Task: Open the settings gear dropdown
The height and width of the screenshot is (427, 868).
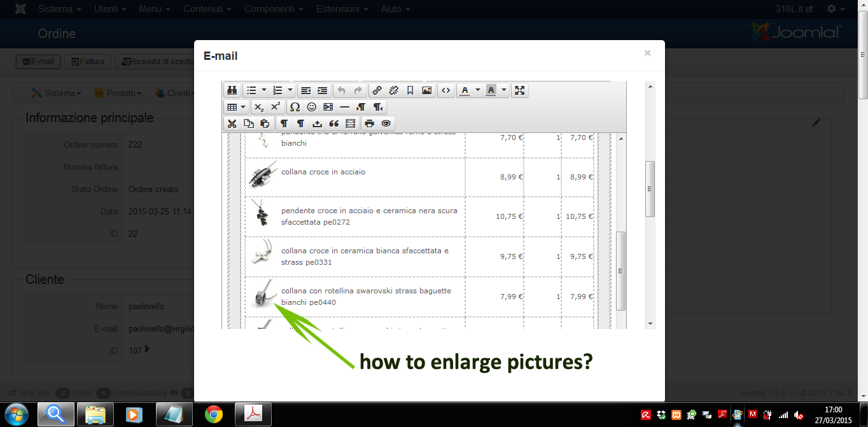Action: point(836,9)
